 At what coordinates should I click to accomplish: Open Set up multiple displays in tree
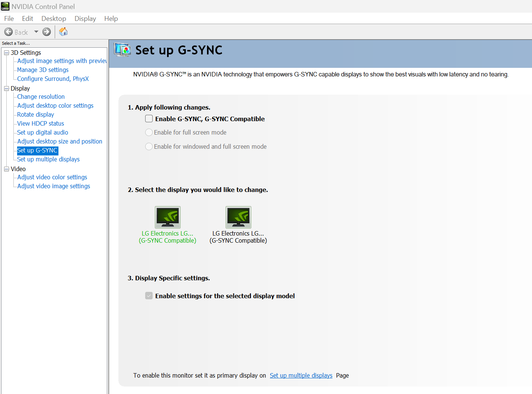coord(48,159)
